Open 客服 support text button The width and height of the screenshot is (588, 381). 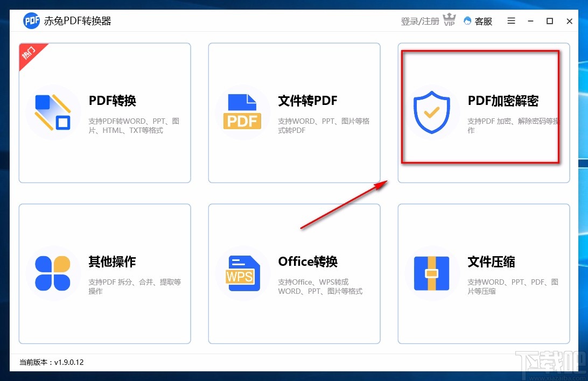click(484, 22)
